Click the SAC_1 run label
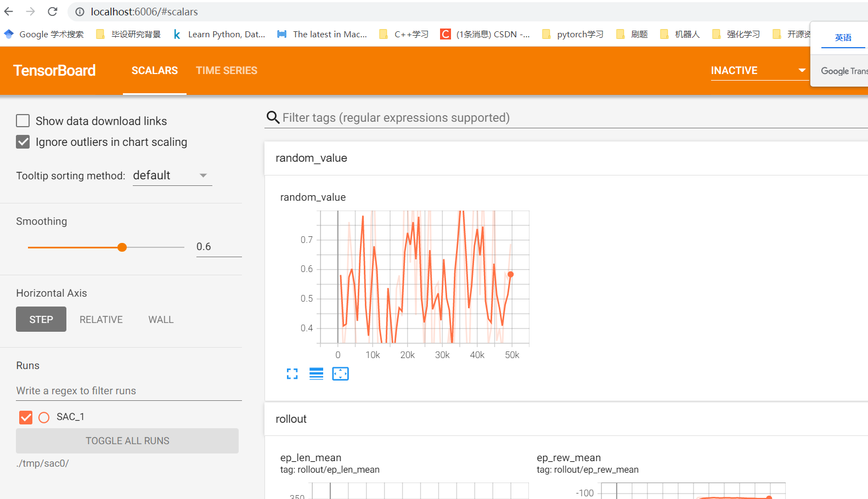This screenshot has width=868, height=499. [70, 417]
